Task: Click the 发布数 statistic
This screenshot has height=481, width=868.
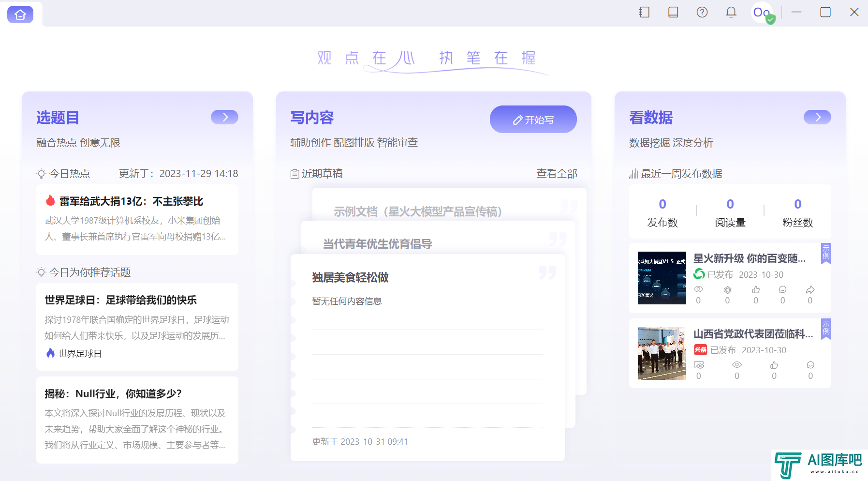Action: point(662,212)
